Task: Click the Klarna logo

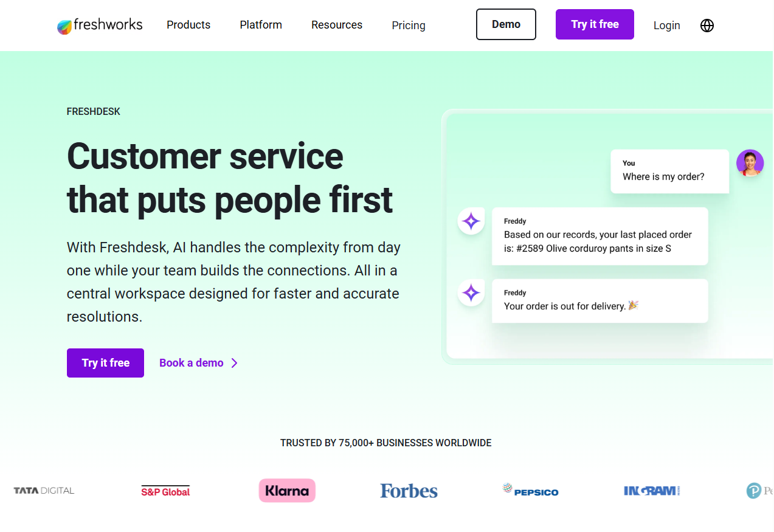Action: coord(287,491)
